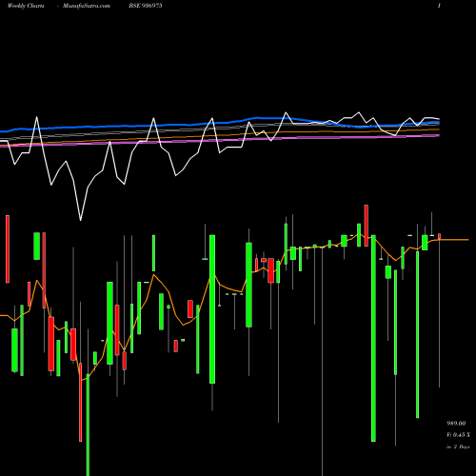Click the tallest red candle near the chart's right

pos(367,226)
